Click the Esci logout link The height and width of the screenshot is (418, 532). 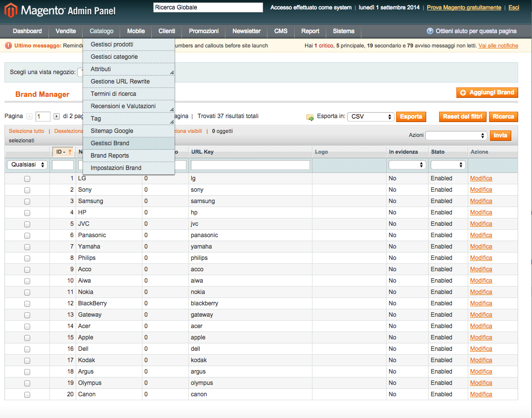coord(514,7)
